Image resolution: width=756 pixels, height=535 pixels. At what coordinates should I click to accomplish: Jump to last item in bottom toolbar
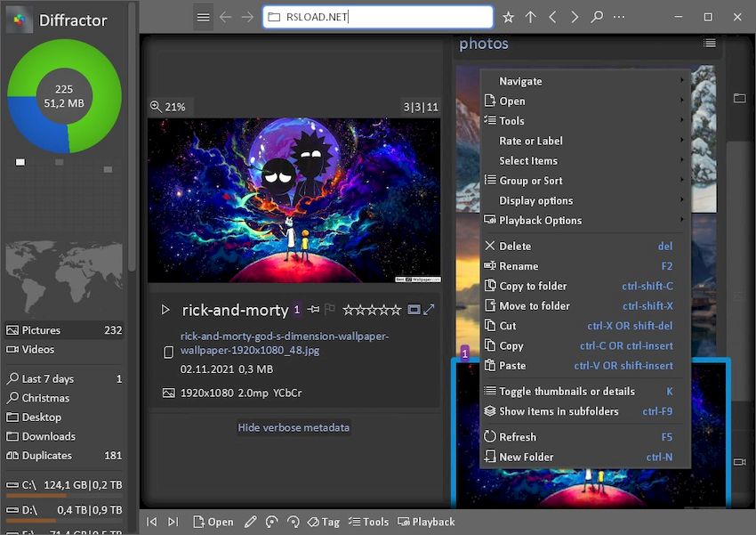click(x=173, y=522)
